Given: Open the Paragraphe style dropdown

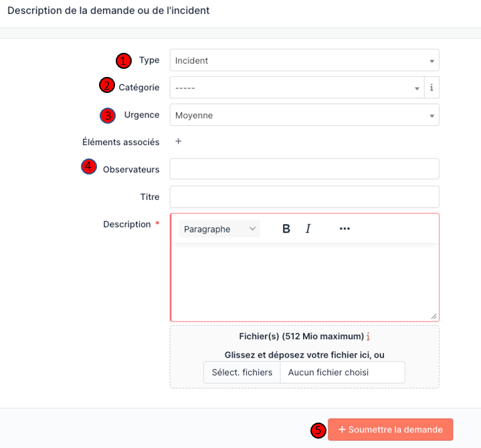Looking at the screenshot, I should (x=219, y=229).
